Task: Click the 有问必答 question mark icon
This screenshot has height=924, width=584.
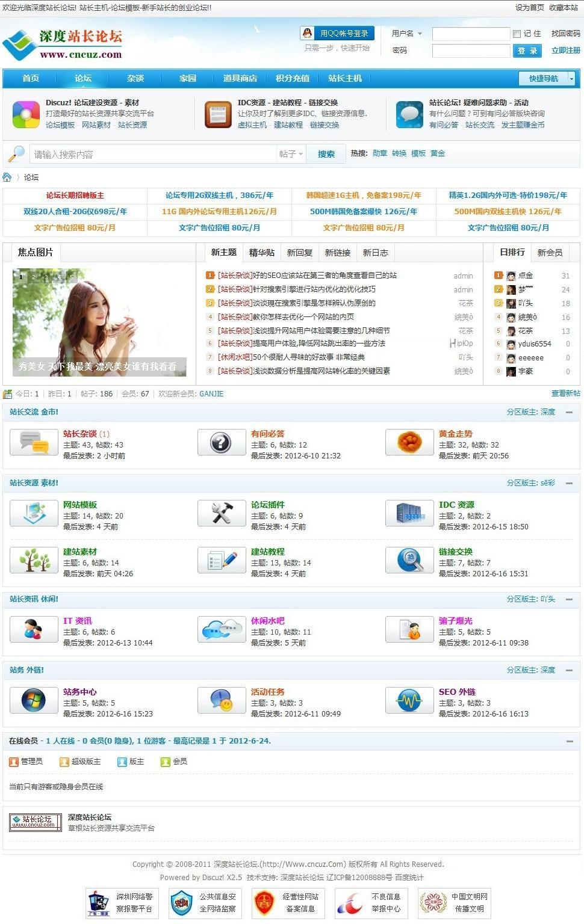Action: point(221,442)
